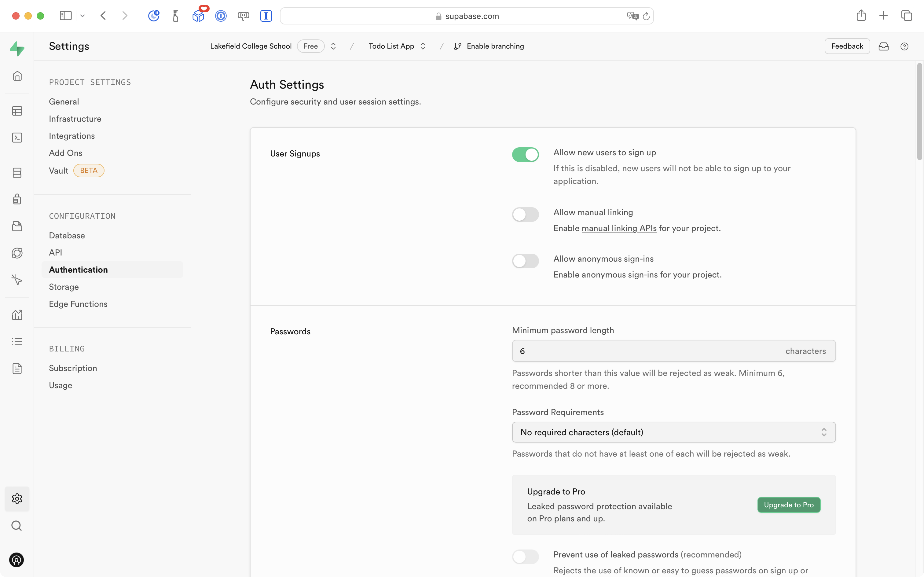
Task: Open the Table Editor sidebar icon
Action: (x=17, y=111)
